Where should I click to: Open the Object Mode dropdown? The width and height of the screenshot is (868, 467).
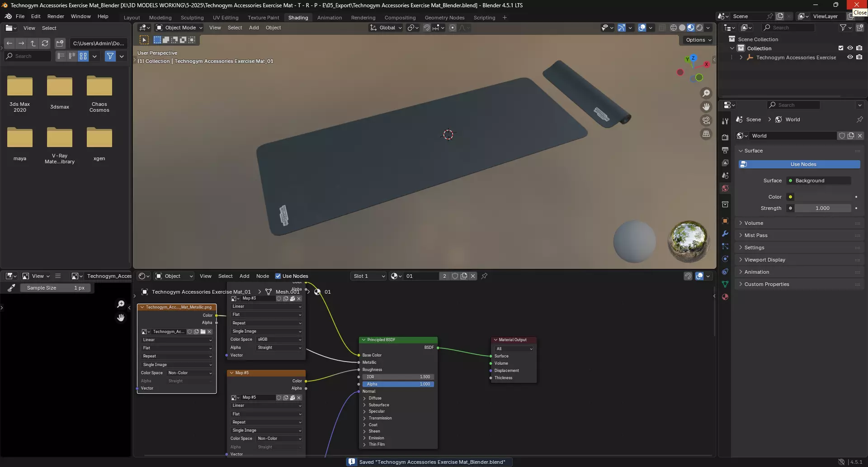tap(179, 28)
